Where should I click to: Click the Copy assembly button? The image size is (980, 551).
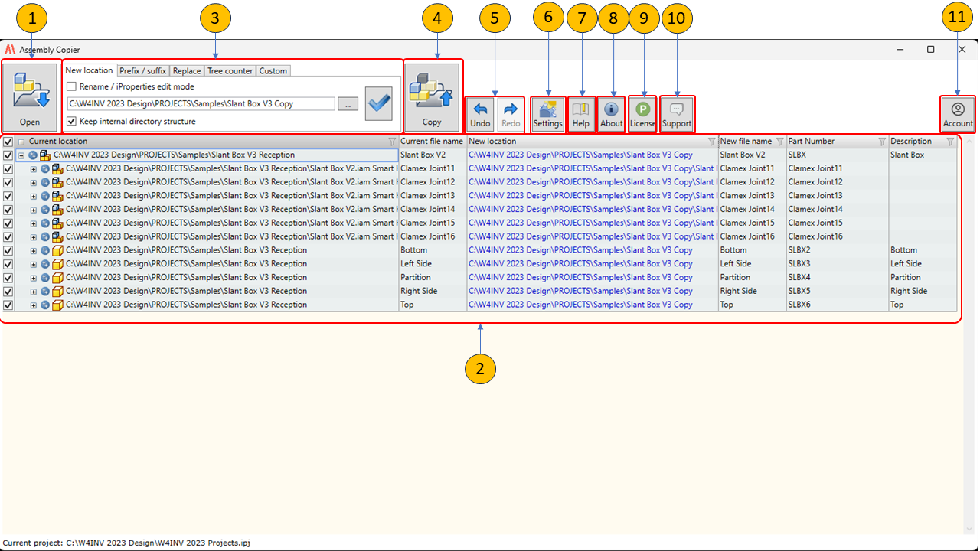point(432,96)
